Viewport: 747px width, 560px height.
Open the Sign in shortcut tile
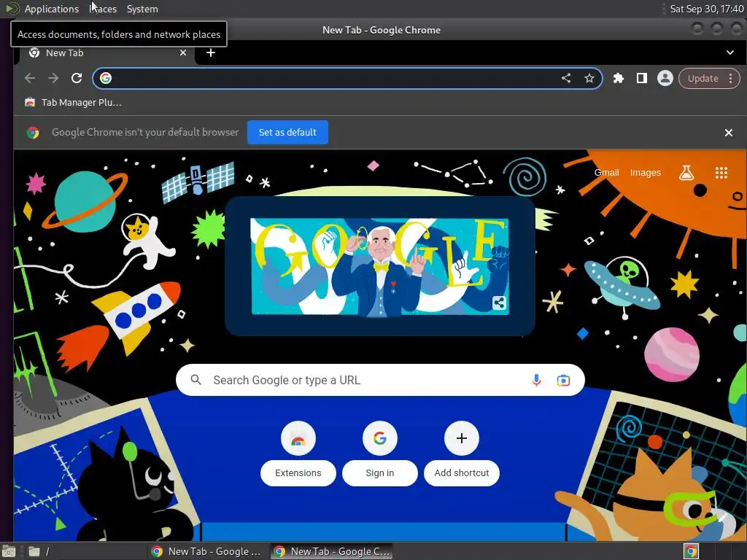[379, 454]
